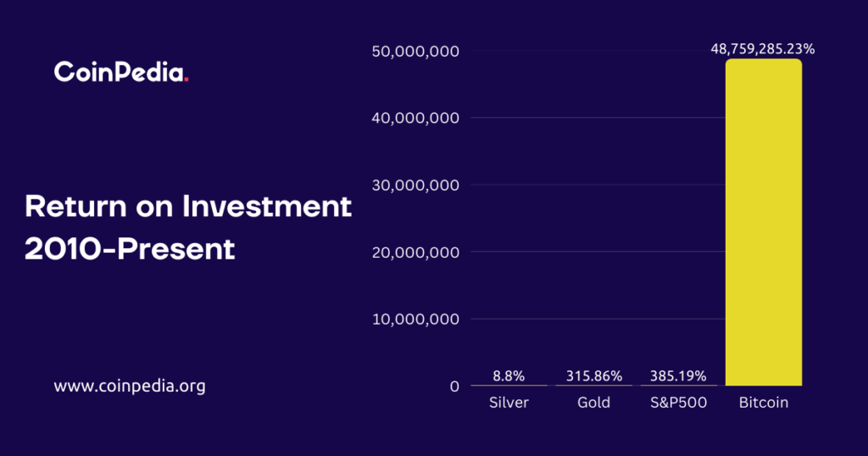Click the Bitcoin axis label
Screen dimensions: 868x456
pos(763,403)
